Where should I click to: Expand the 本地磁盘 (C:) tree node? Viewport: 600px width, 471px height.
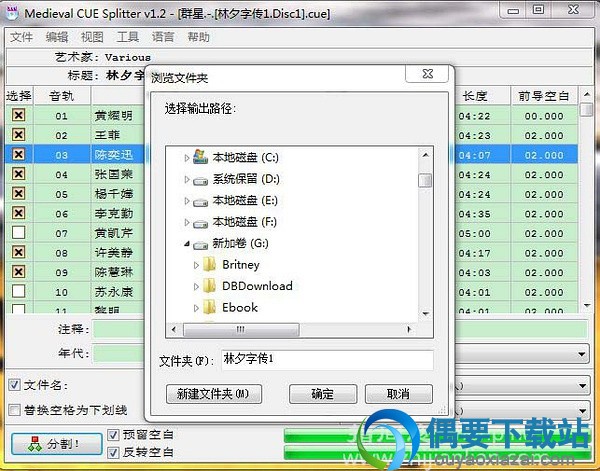(186, 157)
